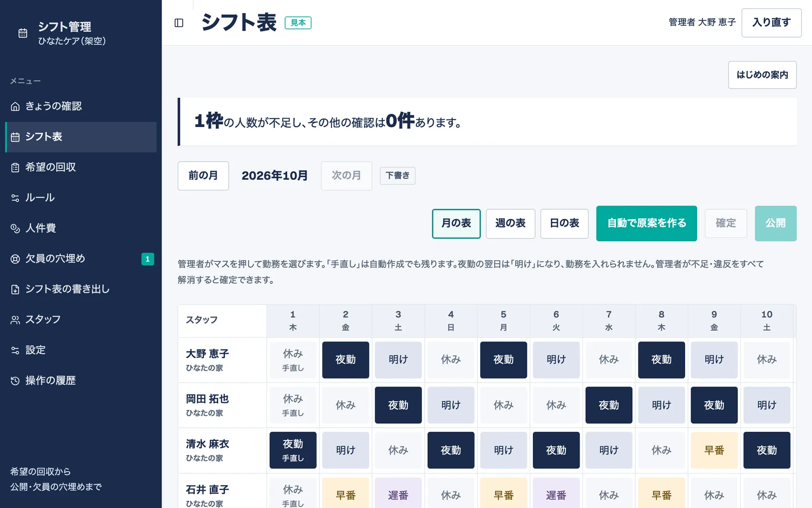The height and width of the screenshot is (508, 812).
Task: Open the ルール menu entry
Action: pyautogui.click(x=81, y=198)
